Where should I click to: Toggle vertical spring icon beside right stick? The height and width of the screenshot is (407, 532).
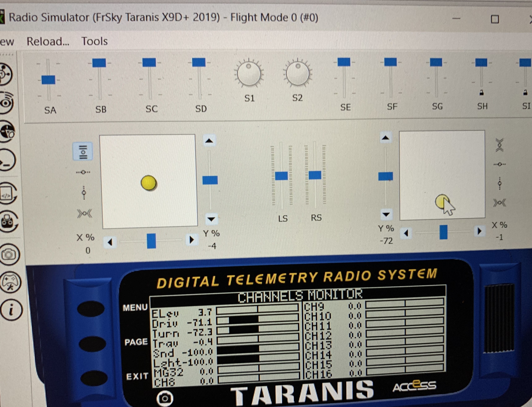(500, 145)
